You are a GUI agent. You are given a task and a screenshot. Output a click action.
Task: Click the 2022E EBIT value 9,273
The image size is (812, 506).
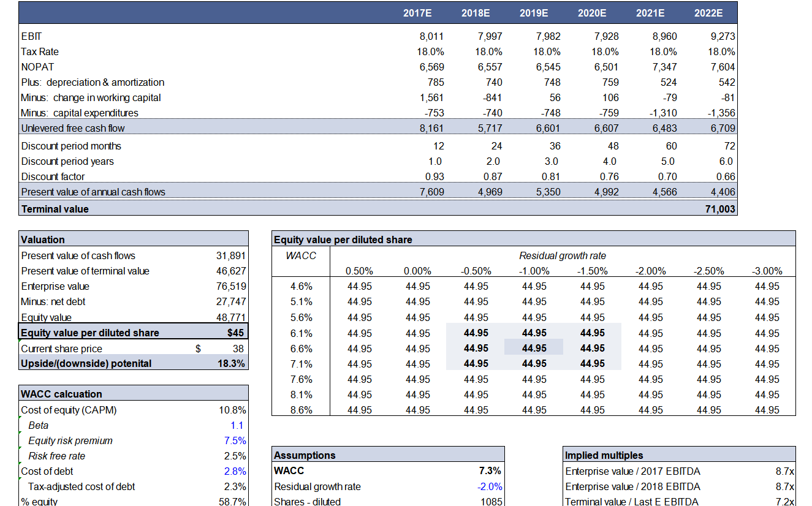click(x=724, y=37)
